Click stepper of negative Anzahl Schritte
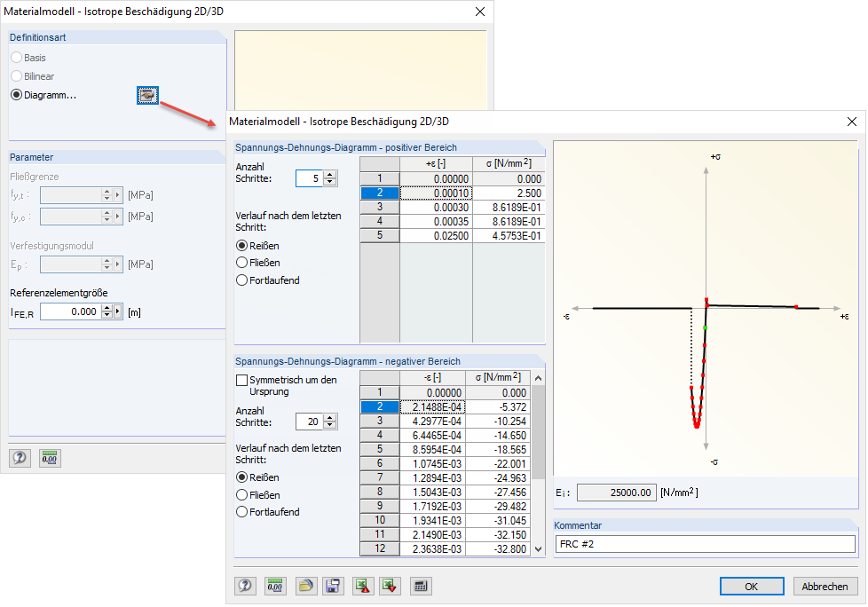 (330, 422)
